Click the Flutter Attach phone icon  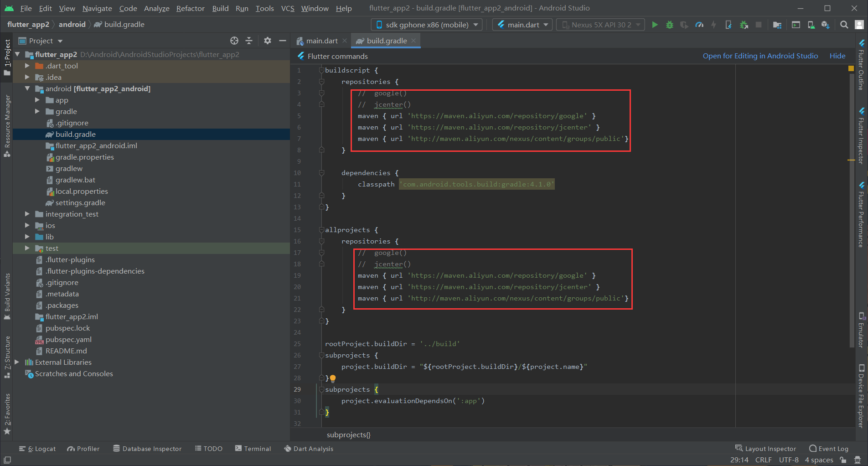pos(728,25)
